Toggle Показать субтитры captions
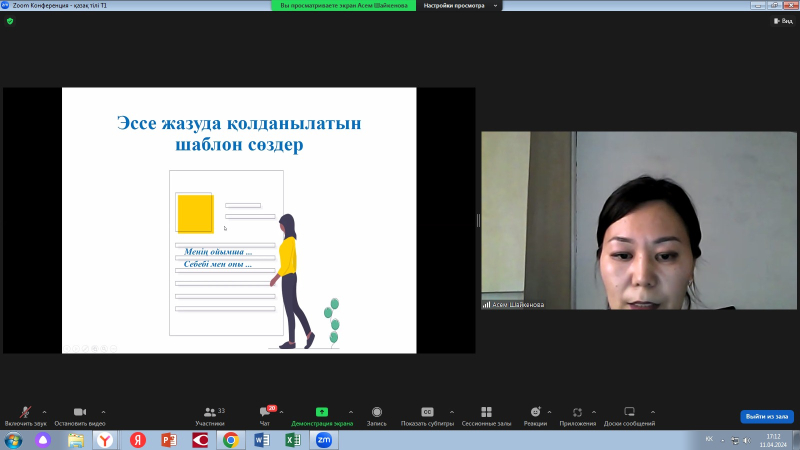Image resolution: width=800 pixels, height=450 pixels. (x=427, y=414)
